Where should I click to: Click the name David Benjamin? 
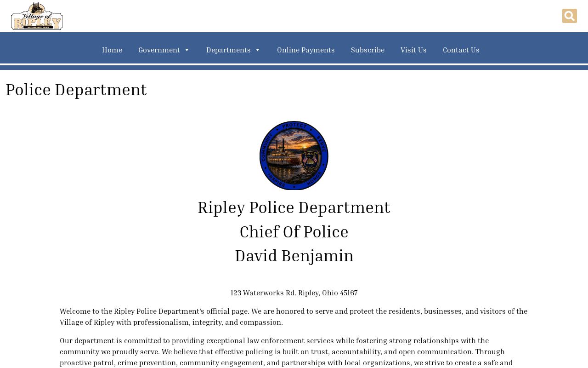pos(294,255)
